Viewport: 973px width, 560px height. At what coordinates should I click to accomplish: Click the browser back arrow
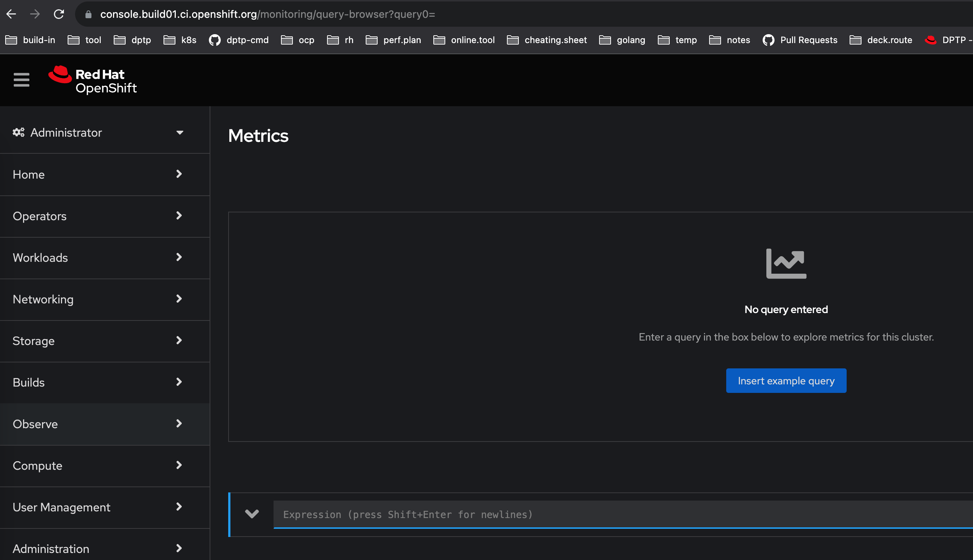click(x=11, y=14)
